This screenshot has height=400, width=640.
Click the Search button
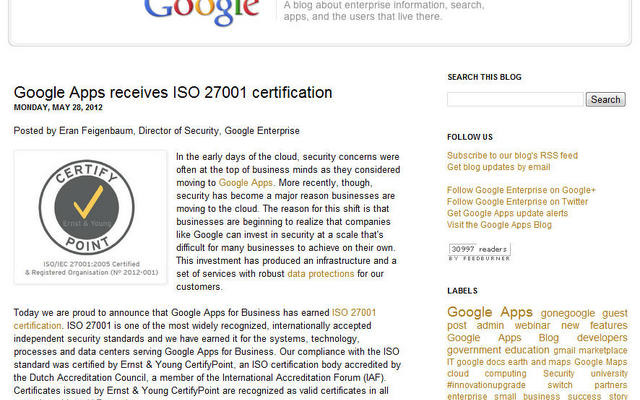605,99
